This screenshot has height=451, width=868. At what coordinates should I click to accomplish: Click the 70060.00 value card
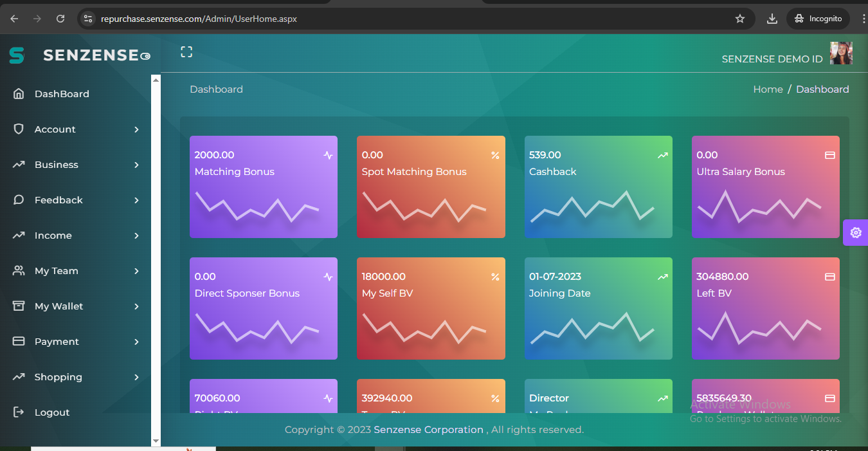point(264,396)
